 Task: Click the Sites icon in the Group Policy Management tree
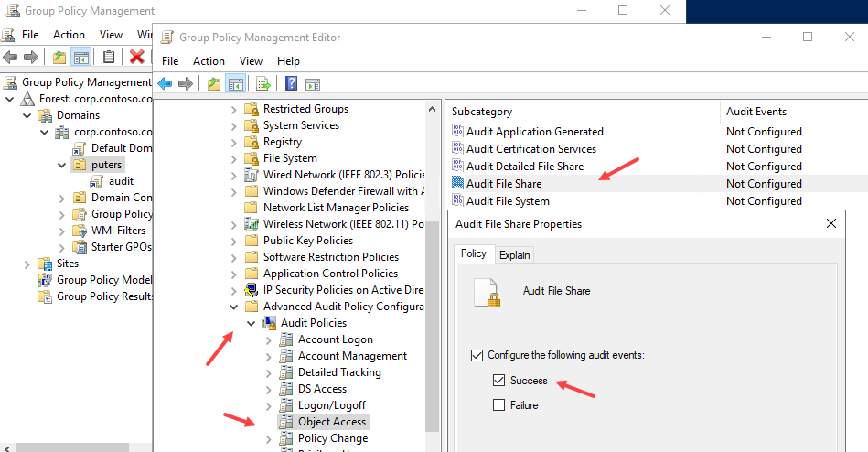pyautogui.click(x=45, y=264)
